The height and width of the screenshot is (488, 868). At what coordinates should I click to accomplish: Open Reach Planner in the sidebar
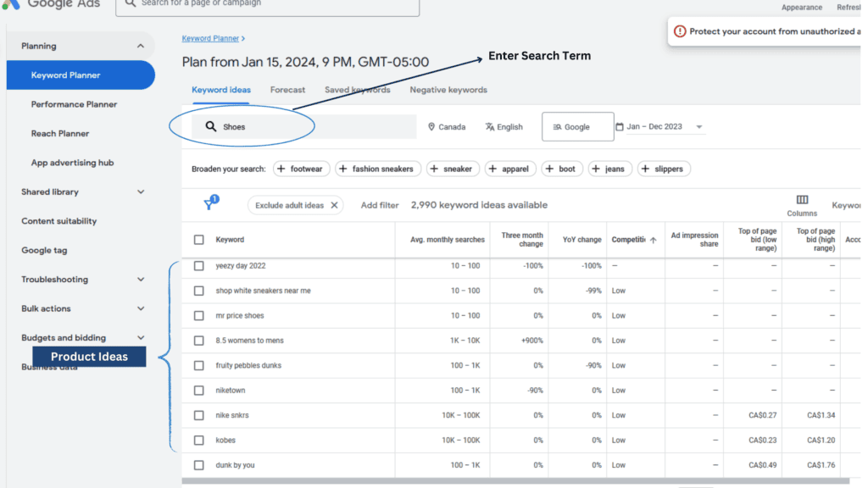pos(60,133)
